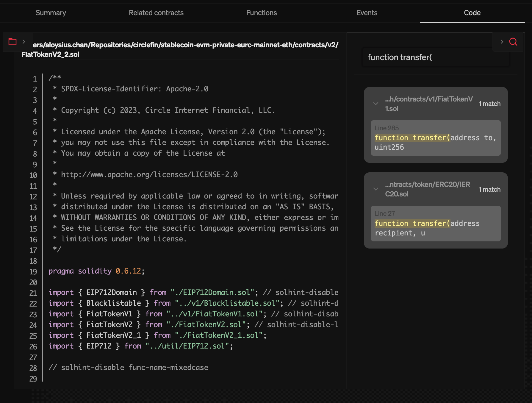Click the arrow left of the search icon
Image resolution: width=532 pixels, height=403 pixels.
[501, 42]
